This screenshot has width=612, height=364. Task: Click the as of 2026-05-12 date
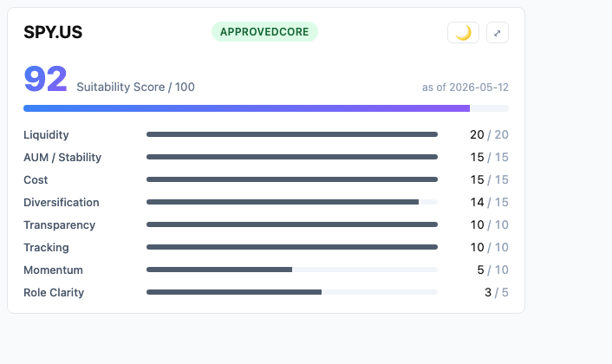click(x=466, y=87)
